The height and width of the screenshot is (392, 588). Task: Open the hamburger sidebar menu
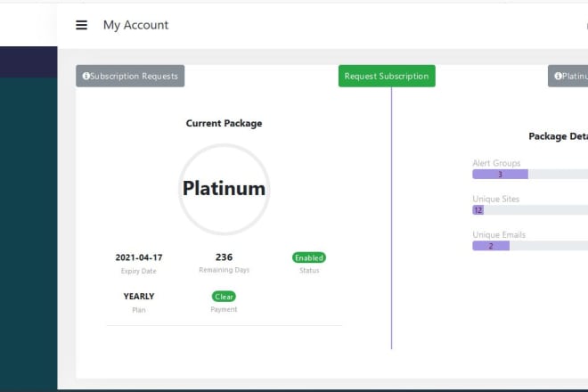click(x=81, y=25)
